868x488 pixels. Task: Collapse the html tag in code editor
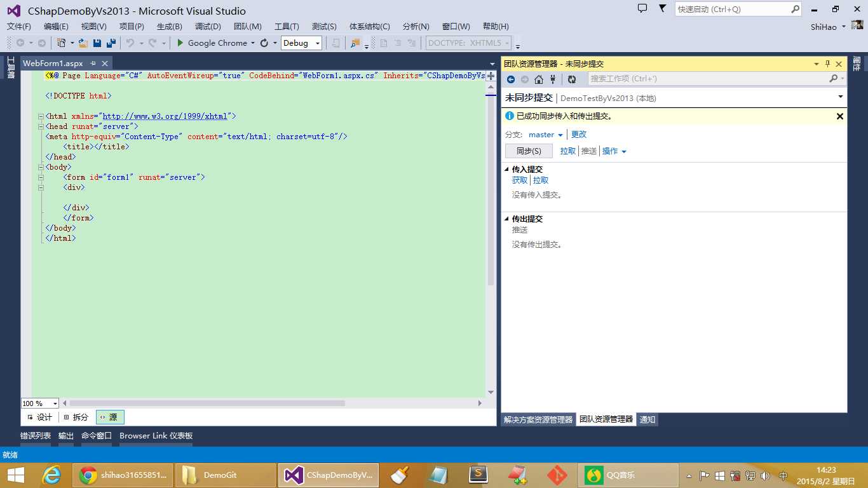coord(41,117)
